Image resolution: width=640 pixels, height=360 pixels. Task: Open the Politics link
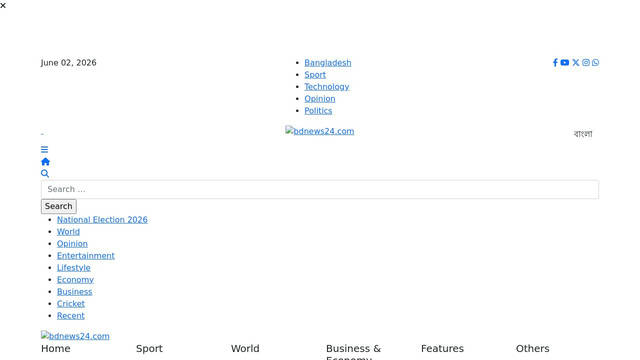pos(318,111)
